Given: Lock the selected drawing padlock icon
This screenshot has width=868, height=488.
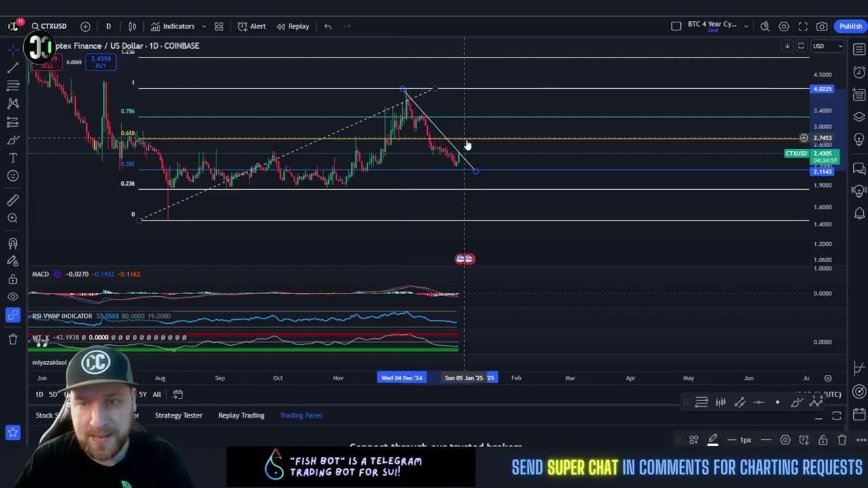Looking at the screenshot, I should tap(823, 441).
